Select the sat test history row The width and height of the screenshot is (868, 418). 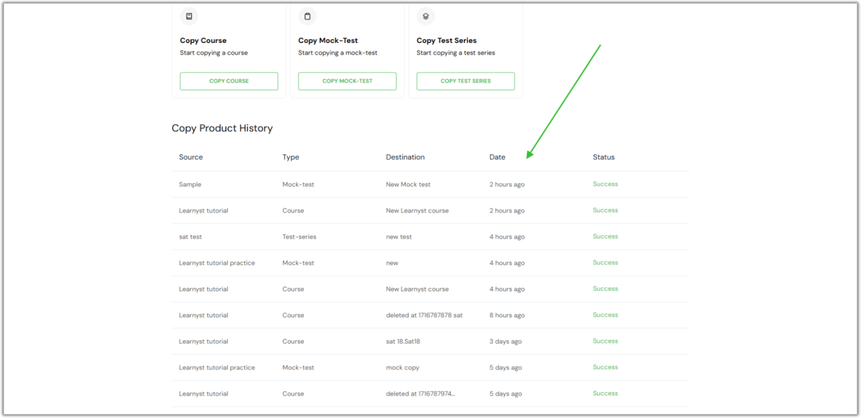(191, 236)
